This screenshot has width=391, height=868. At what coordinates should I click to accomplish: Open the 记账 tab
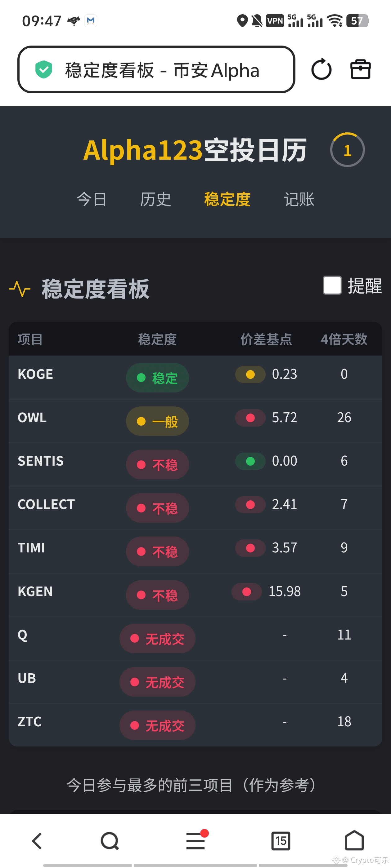tap(299, 199)
